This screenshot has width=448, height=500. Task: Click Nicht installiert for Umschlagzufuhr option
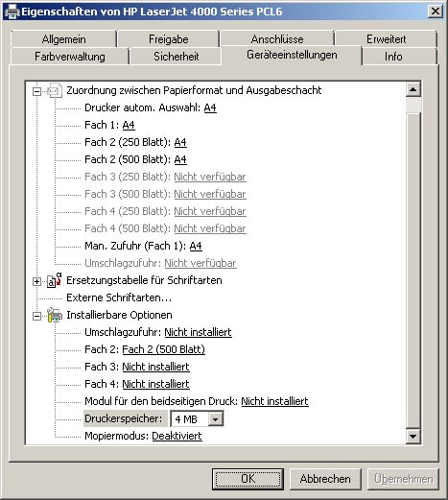pos(198,332)
